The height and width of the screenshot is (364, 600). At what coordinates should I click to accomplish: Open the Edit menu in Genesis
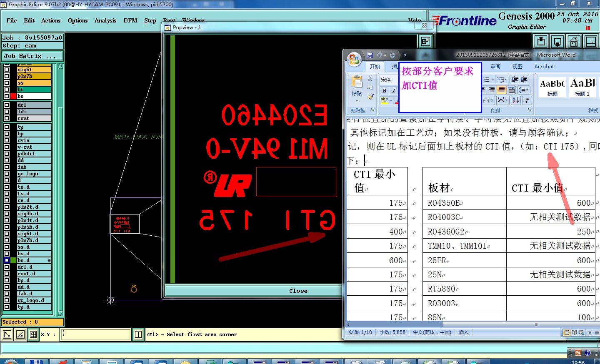[29, 20]
